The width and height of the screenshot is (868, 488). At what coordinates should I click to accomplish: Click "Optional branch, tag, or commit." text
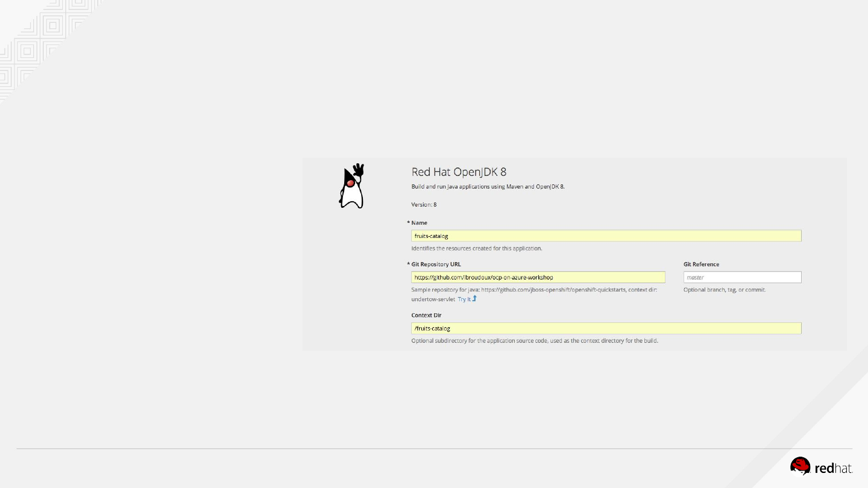coord(725,290)
